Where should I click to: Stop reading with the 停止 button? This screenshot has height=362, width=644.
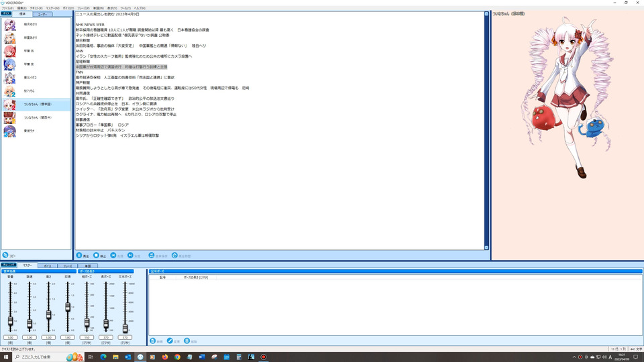(x=99, y=255)
